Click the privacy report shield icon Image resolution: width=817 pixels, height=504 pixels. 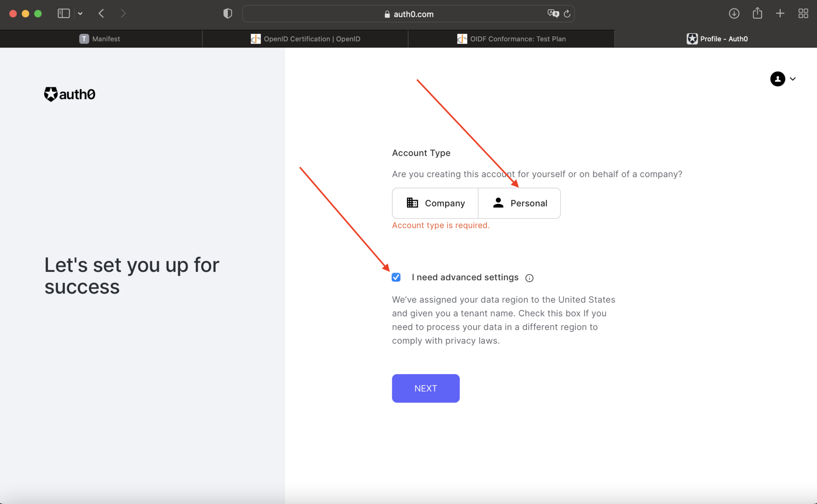click(x=227, y=13)
